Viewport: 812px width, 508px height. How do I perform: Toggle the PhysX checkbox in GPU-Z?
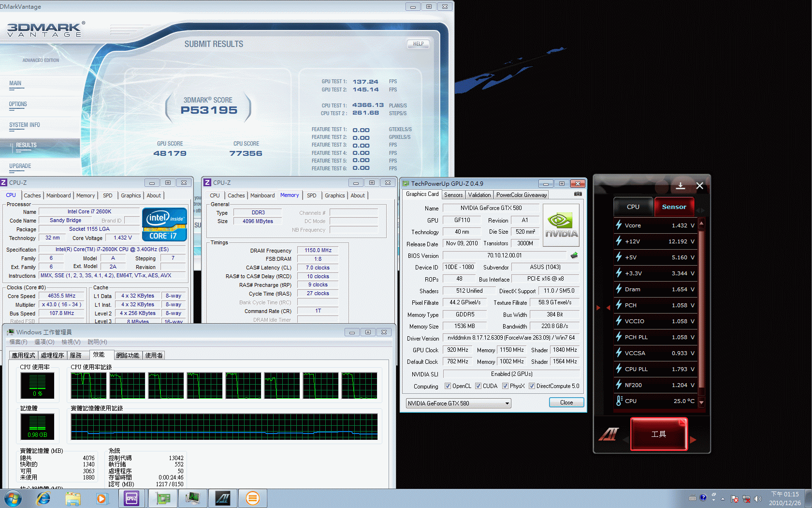tap(505, 386)
